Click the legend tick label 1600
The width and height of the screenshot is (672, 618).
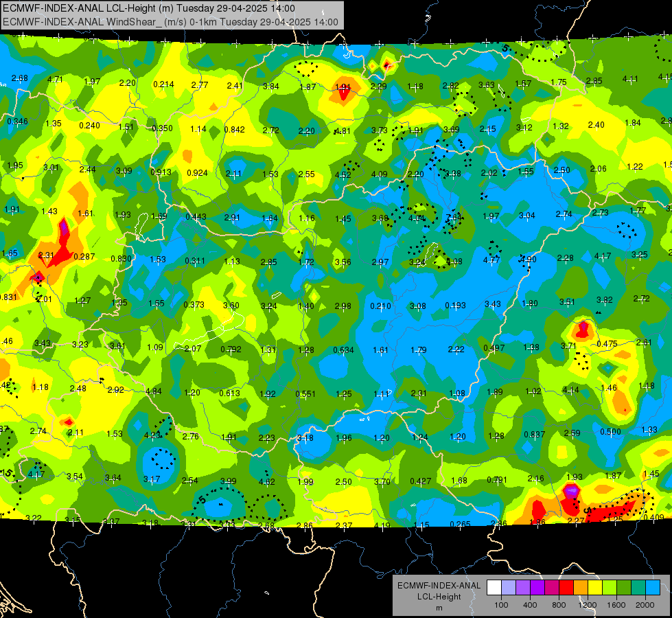[616, 605]
